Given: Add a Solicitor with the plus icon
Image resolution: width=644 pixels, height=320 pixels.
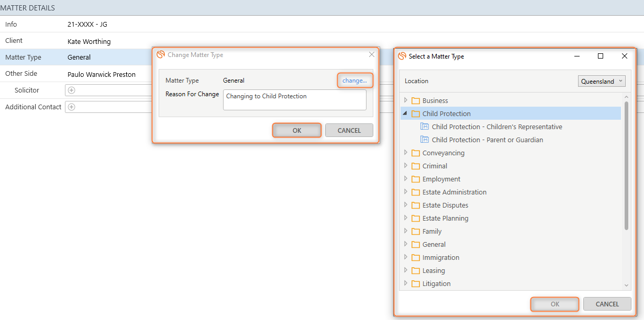Looking at the screenshot, I should click(x=72, y=90).
